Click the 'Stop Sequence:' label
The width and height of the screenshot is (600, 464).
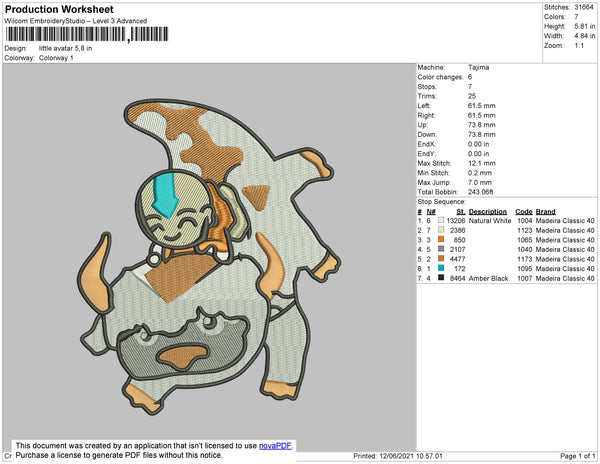tap(442, 202)
